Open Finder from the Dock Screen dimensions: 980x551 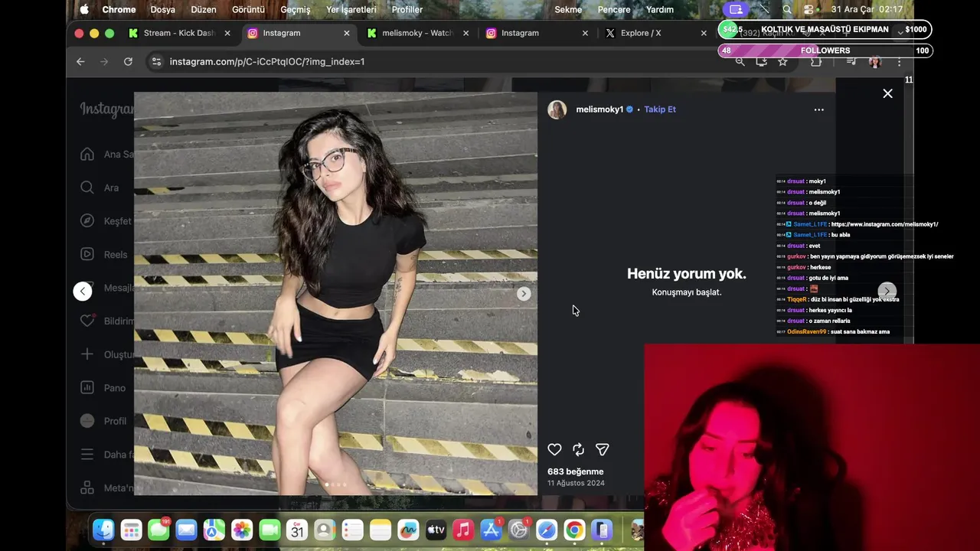click(103, 530)
